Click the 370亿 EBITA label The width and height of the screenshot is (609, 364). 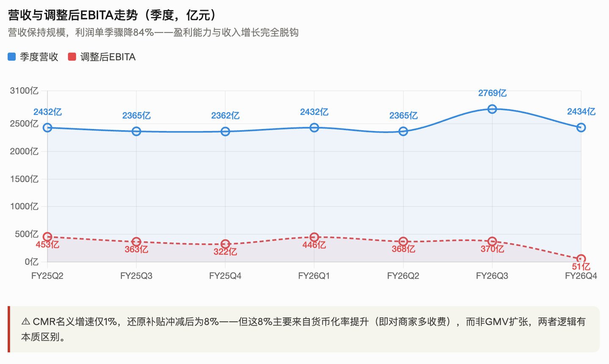[x=492, y=249]
